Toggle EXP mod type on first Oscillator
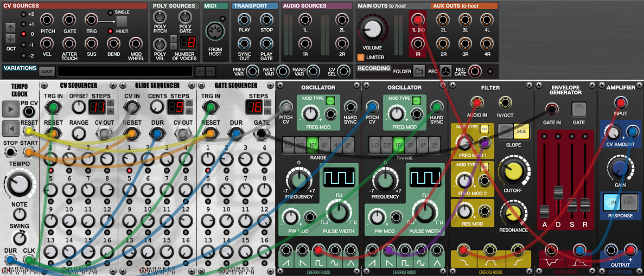Image resolution: width=644 pixels, height=276 pixels. click(330, 100)
